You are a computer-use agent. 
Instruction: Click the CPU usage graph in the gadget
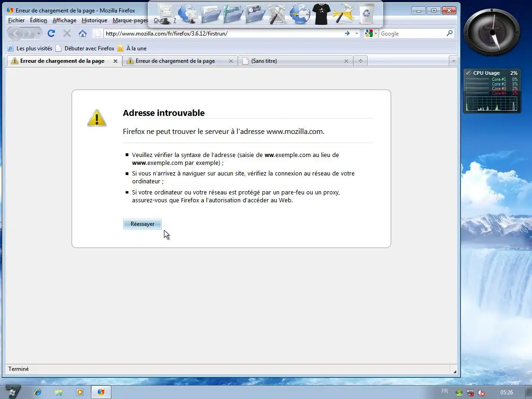pyautogui.click(x=492, y=104)
